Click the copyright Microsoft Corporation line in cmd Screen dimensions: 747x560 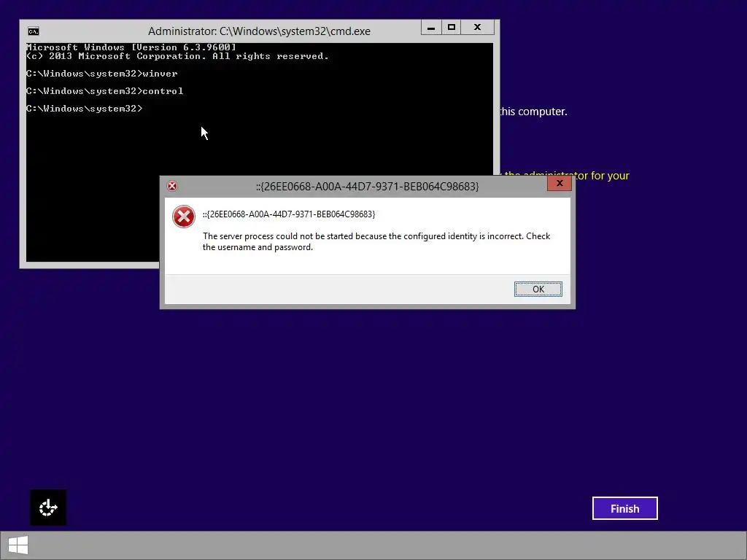tap(178, 56)
